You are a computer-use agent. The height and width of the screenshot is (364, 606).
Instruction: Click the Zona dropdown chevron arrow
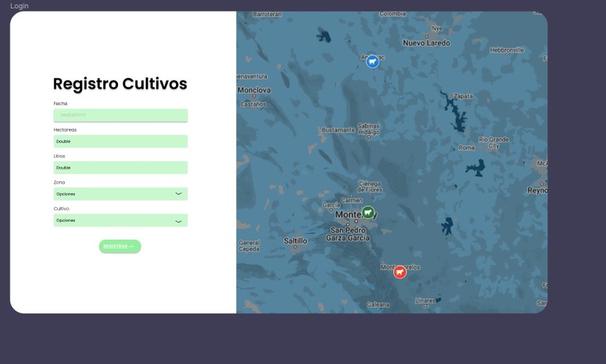(178, 194)
